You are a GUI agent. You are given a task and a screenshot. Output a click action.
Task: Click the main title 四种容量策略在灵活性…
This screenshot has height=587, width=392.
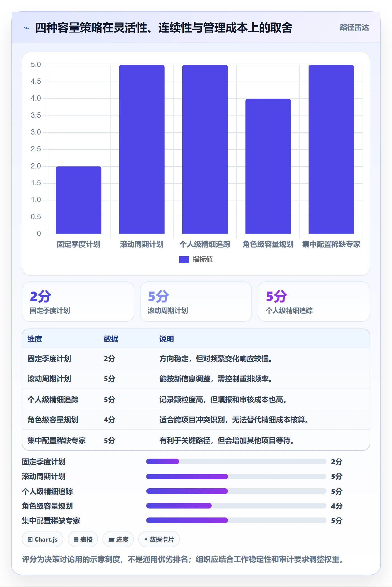164,28
